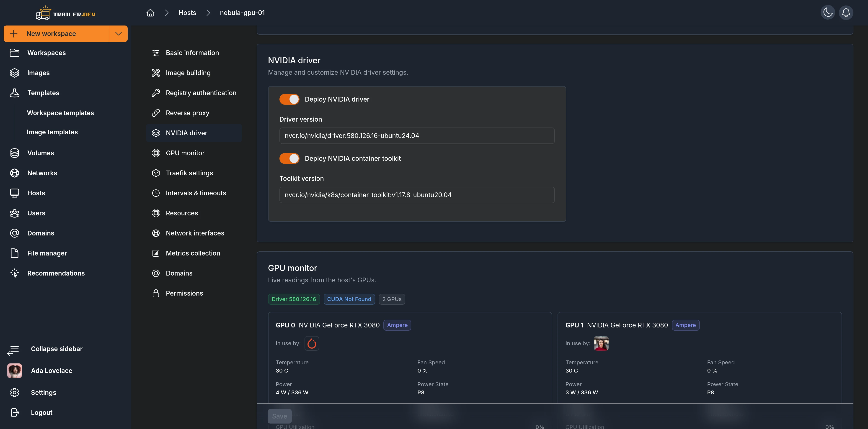Click the Metrics collection chart icon
This screenshot has width=868, height=429.
tap(156, 253)
